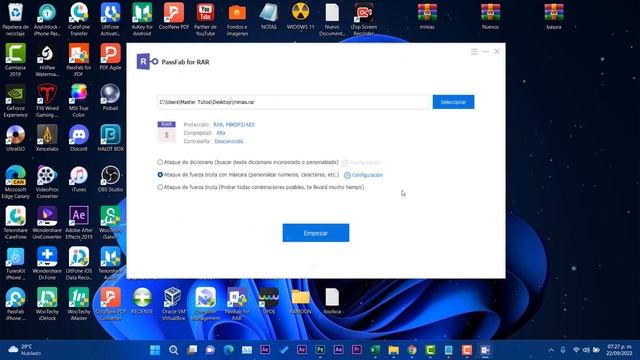Viewport: 640px width, 360px height.
Task: Click RAR, PBKDF2/AES protection value
Action: point(234,124)
